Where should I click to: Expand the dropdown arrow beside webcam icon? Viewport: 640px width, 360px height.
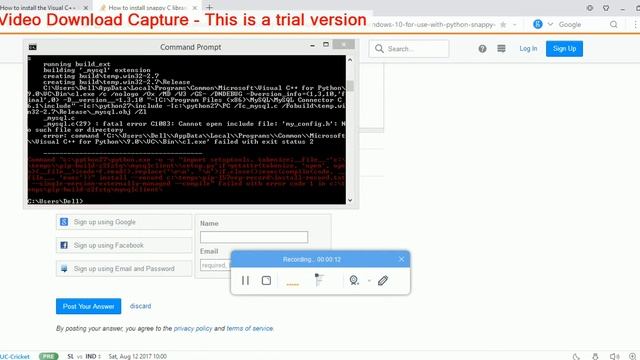[x=369, y=280]
